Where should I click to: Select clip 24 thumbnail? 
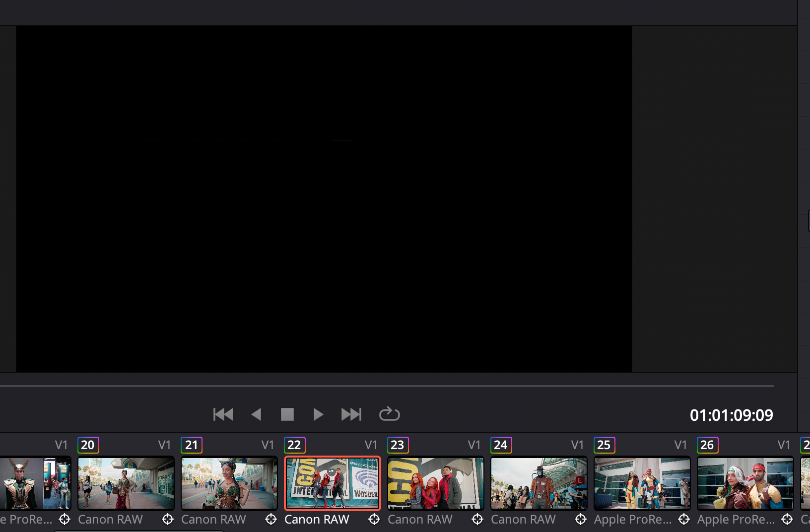pos(539,483)
